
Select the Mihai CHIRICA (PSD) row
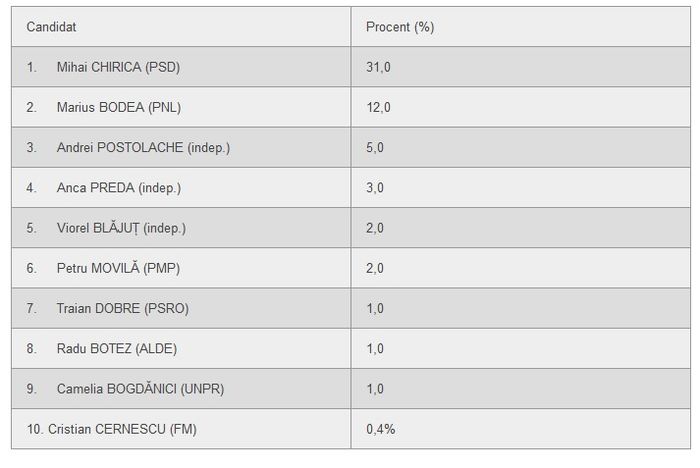click(351, 67)
